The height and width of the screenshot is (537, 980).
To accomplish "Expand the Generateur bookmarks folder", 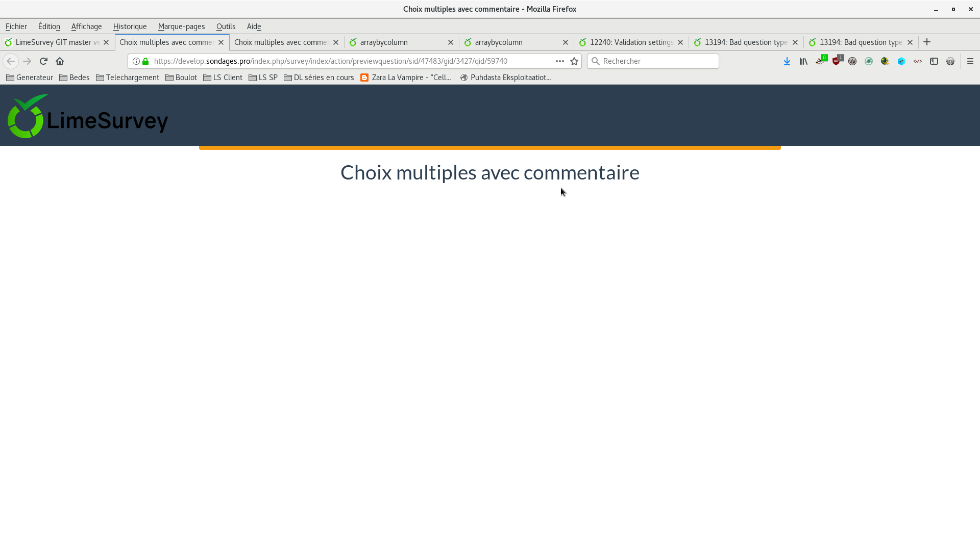I will 30,78.
